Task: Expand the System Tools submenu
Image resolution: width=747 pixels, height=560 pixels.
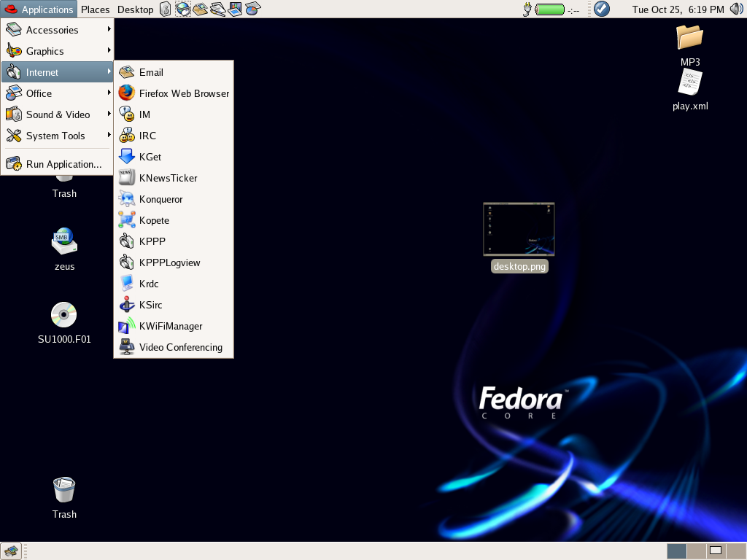Action: pos(55,136)
